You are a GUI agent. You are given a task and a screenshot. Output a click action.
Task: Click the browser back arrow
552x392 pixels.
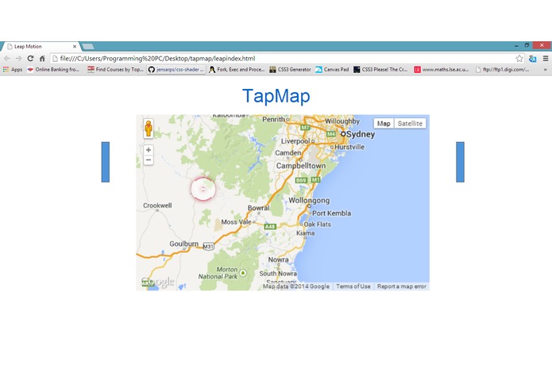pyautogui.click(x=7, y=59)
